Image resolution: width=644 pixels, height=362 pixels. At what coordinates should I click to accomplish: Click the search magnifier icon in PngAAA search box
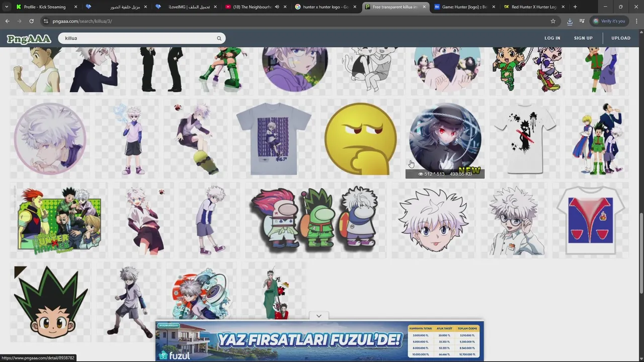pos(219,38)
